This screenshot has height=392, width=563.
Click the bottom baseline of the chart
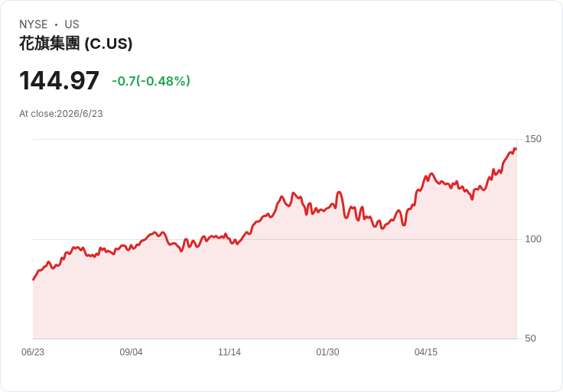[275, 339]
